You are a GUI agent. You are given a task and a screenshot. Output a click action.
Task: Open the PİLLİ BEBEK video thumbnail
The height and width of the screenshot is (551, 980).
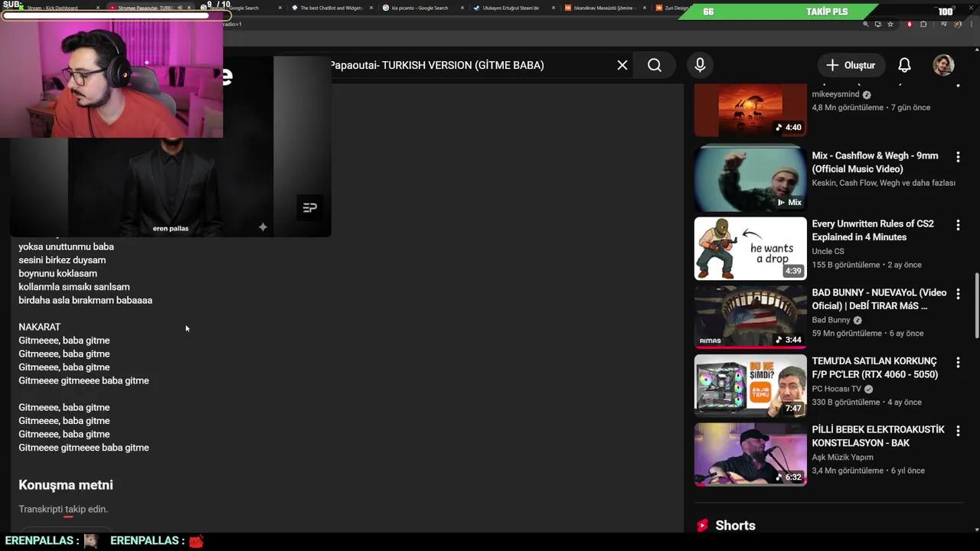click(x=750, y=454)
